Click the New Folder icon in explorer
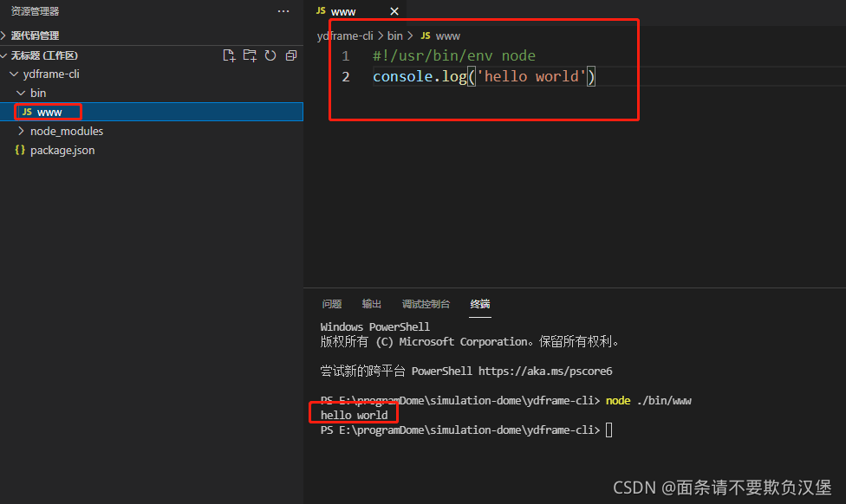Image resolution: width=846 pixels, height=504 pixels. point(250,55)
